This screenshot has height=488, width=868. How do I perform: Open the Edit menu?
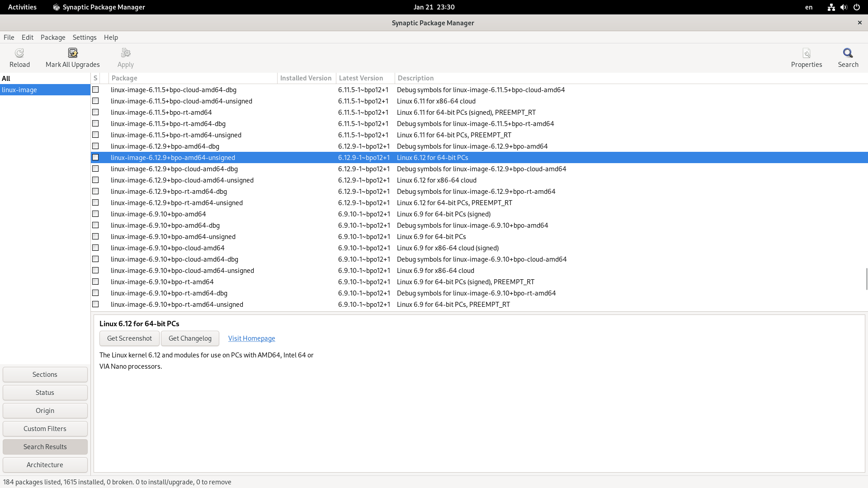pyautogui.click(x=28, y=38)
